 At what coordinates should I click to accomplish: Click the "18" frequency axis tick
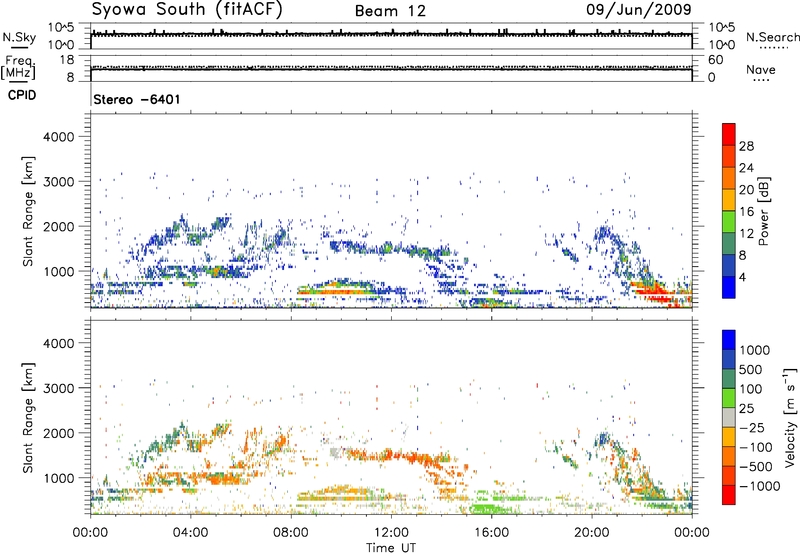click(x=67, y=60)
